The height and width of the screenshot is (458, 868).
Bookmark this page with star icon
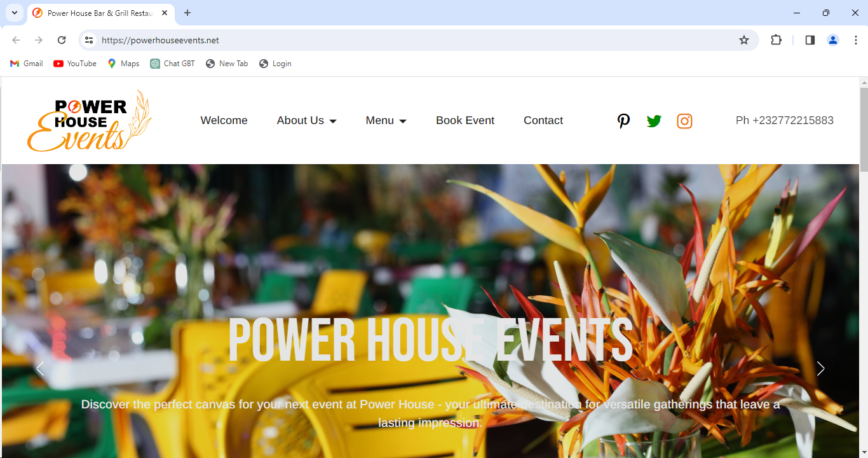[x=744, y=40]
